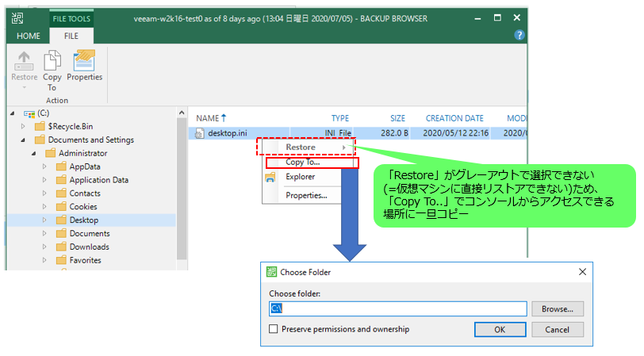Confirm with the OK button

click(x=500, y=329)
